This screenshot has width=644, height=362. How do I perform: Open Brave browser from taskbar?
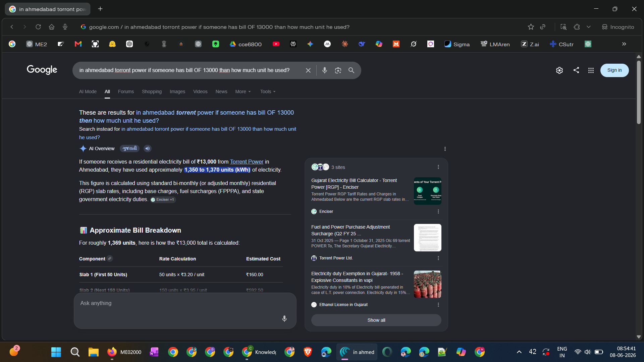[308, 352]
